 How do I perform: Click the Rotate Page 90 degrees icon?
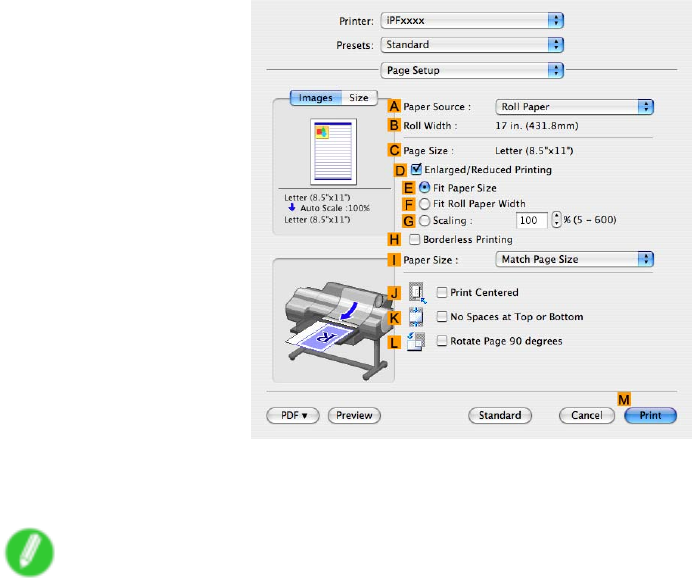click(416, 341)
